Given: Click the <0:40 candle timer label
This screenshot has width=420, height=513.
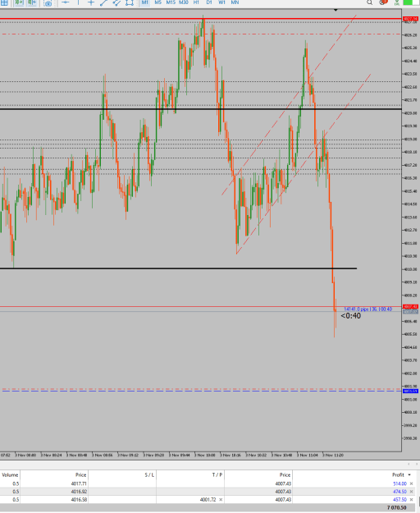Looking at the screenshot, I should pyautogui.click(x=351, y=316).
